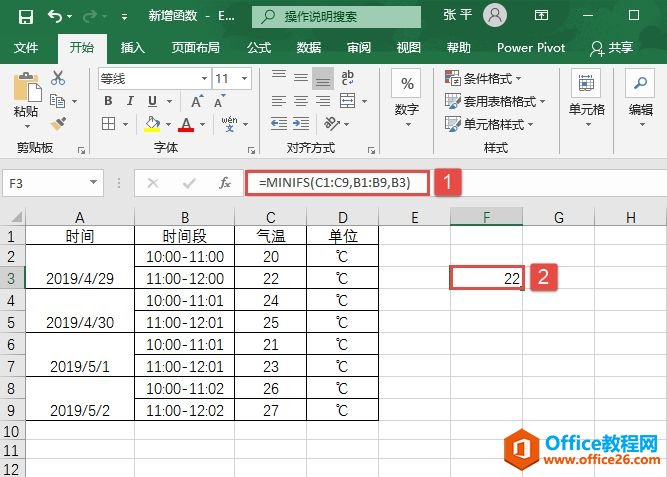
Task: Click the Increase Indent icon
Action: pyautogui.click(x=301, y=124)
